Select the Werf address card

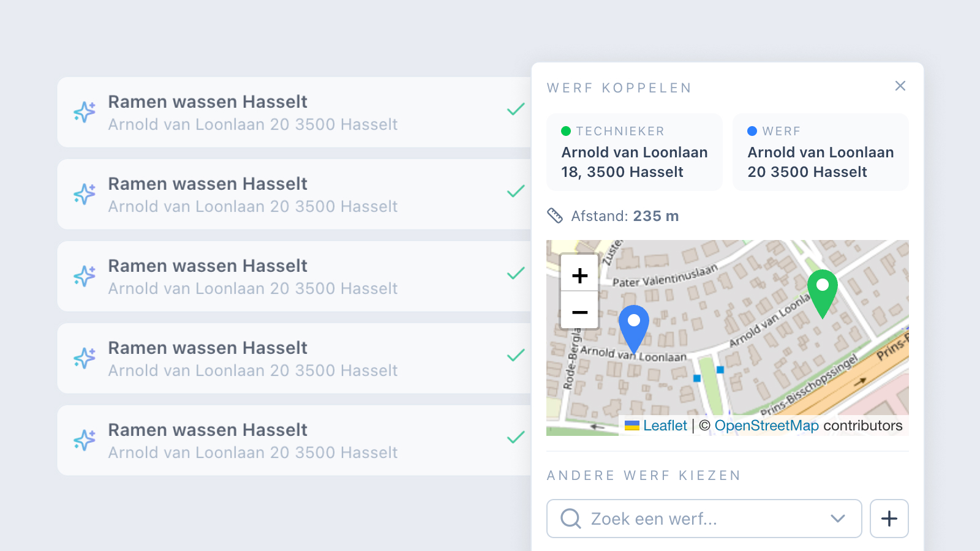click(x=820, y=152)
